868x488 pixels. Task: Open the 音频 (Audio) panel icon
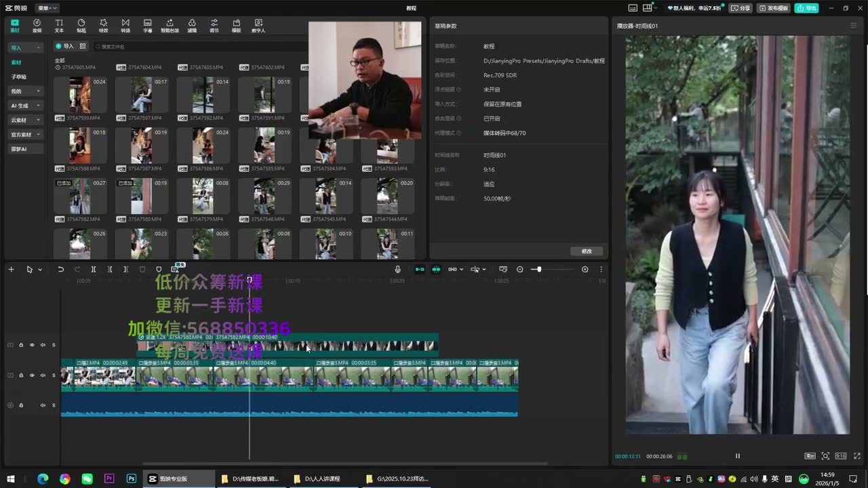pos(37,26)
